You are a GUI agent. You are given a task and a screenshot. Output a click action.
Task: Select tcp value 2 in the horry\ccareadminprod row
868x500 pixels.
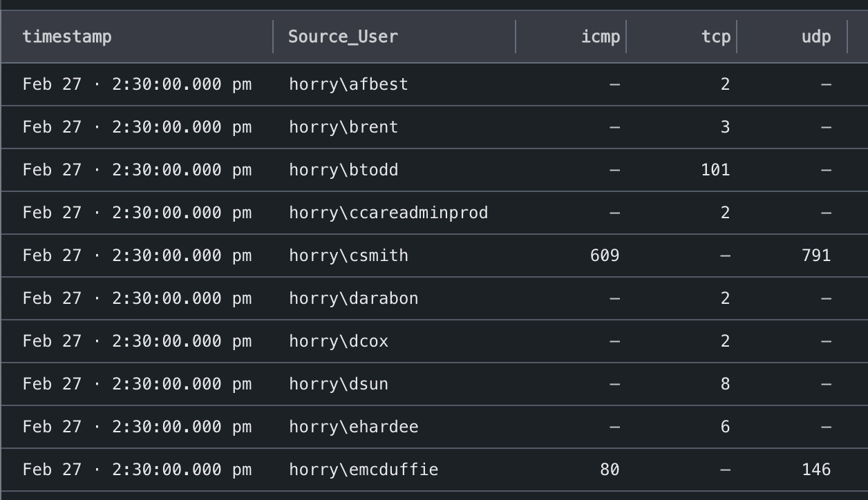pos(725,213)
